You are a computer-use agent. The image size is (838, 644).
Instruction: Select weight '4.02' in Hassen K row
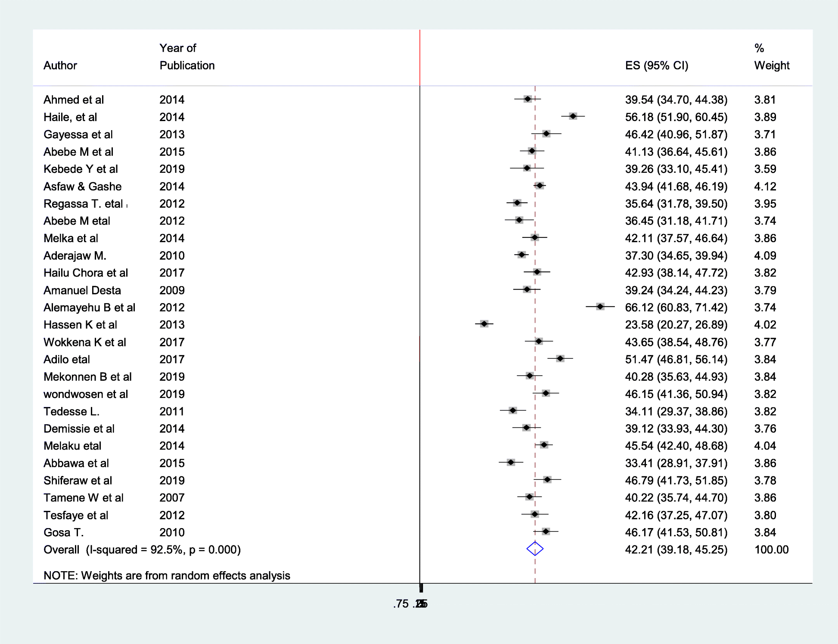[765, 325]
